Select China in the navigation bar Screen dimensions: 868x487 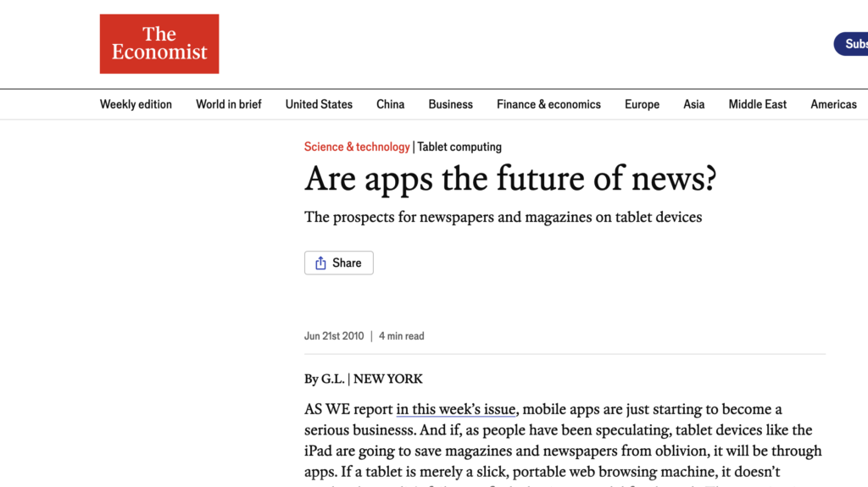[391, 104]
